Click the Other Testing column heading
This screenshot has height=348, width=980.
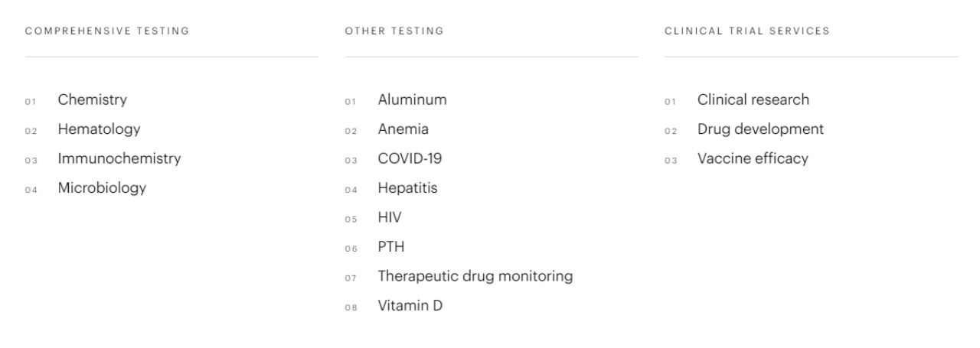click(x=394, y=31)
